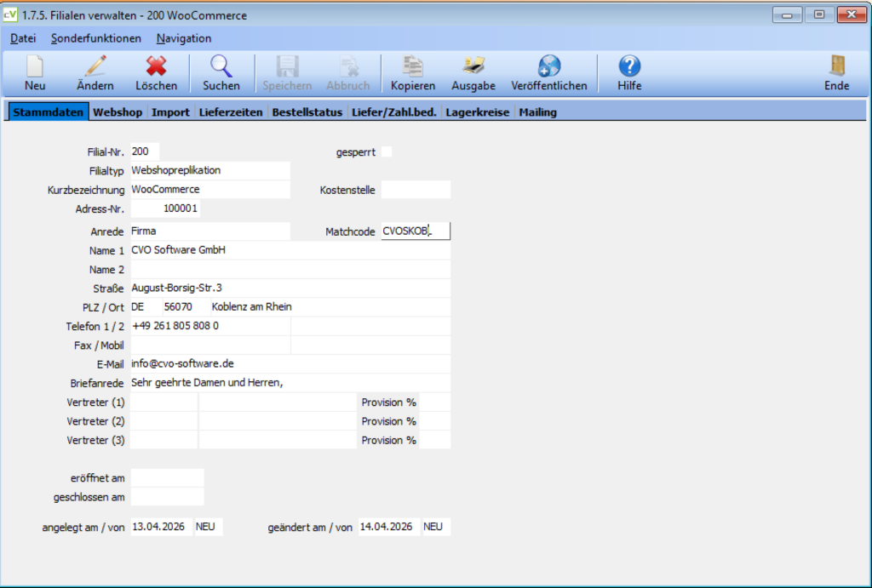Open the Navigation menu
Screen dimensions: 872x588
click(184, 38)
